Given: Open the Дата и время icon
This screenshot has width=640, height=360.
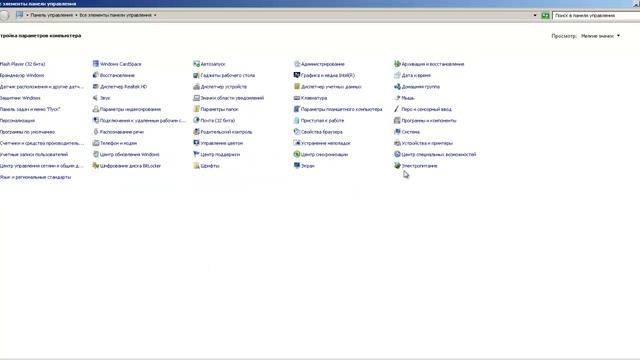Looking at the screenshot, I should 397,75.
